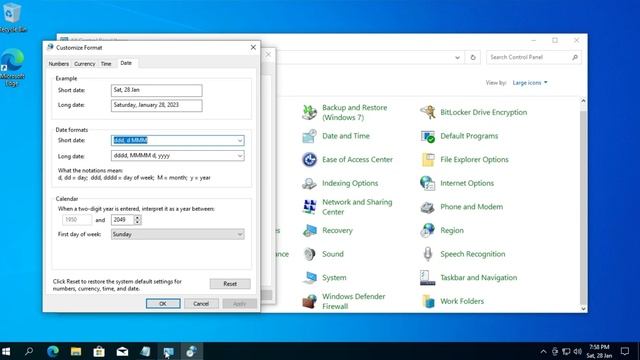Image resolution: width=640 pixels, height=360 pixels.
Task: Close the Customize Format dialog
Action: (x=253, y=47)
